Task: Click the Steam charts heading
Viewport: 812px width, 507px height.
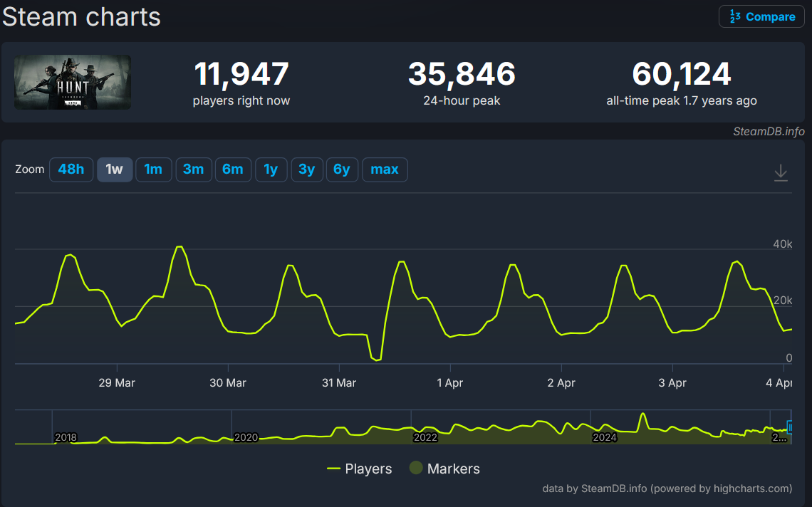Action: point(81,16)
